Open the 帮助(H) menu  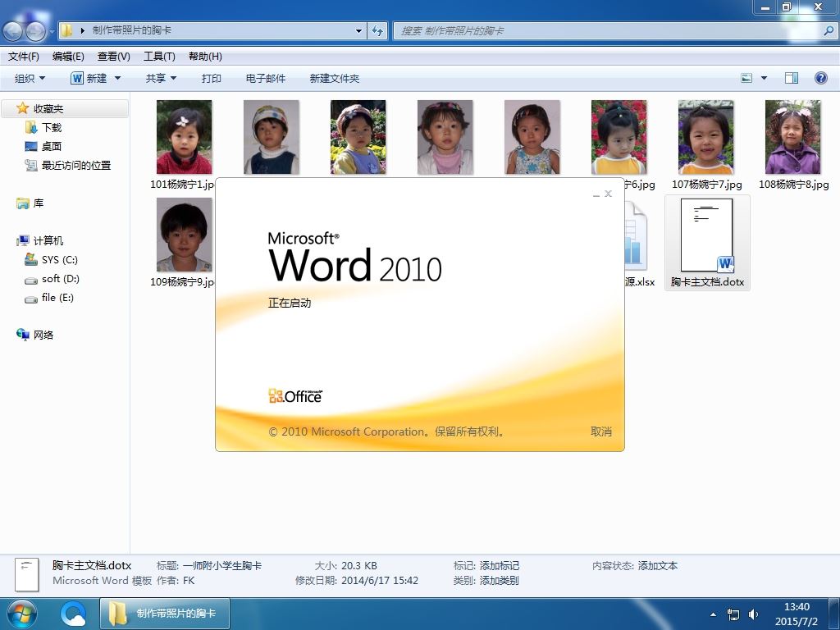pos(205,57)
